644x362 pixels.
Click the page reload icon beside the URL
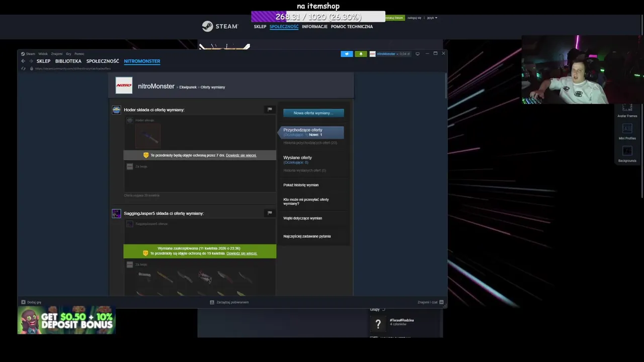tap(23, 68)
